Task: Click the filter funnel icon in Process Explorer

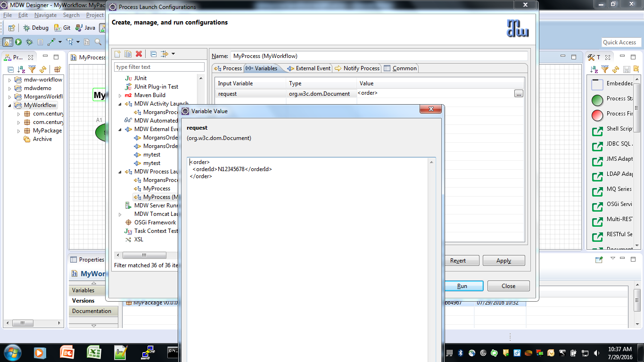Action: [x=32, y=69]
